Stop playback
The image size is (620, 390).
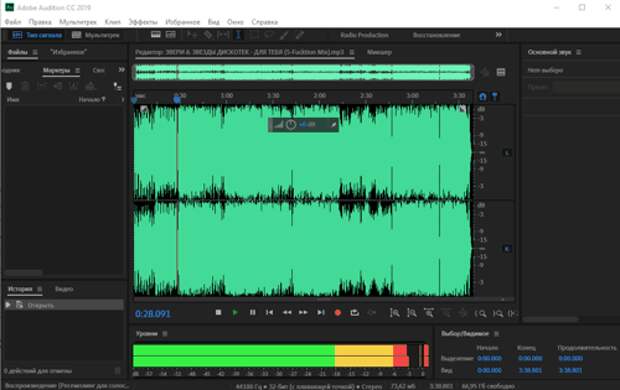(218, 312)
